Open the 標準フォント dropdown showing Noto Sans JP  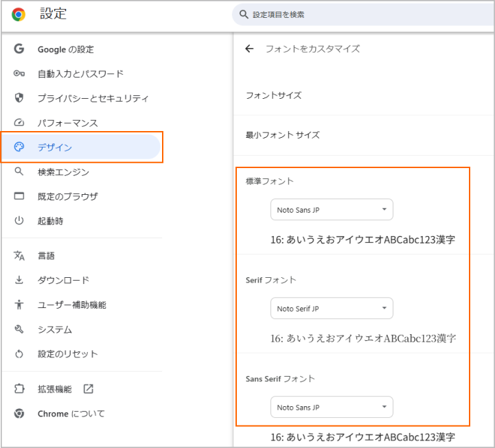tap(332, 209)
